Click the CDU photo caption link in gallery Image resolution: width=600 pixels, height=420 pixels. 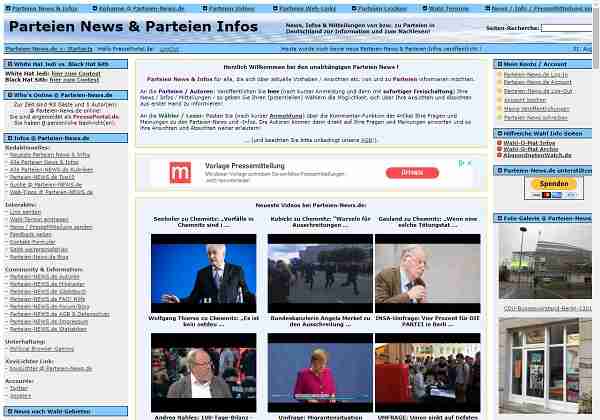pos(548,308)
